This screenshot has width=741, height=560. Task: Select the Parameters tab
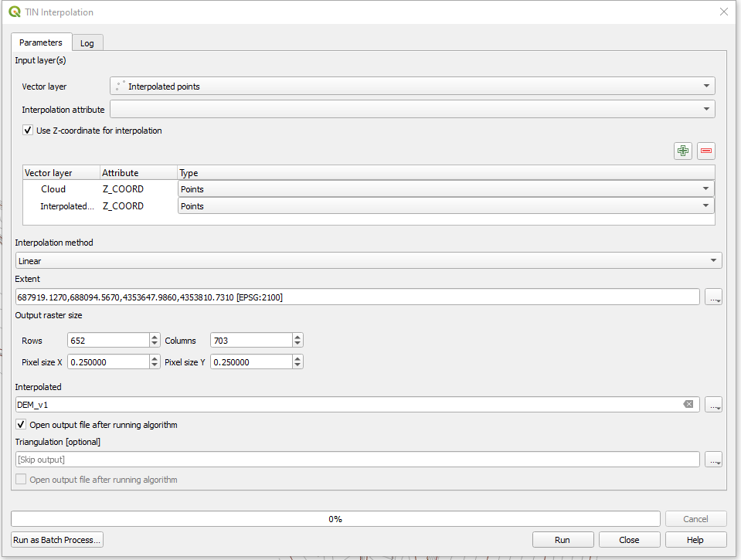[41, 42]
